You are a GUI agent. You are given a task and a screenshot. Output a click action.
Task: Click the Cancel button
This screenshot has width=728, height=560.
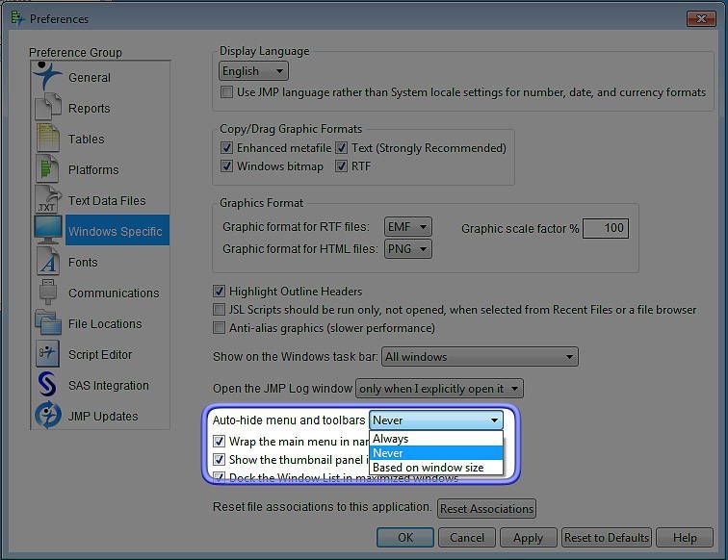coord(467,537)
